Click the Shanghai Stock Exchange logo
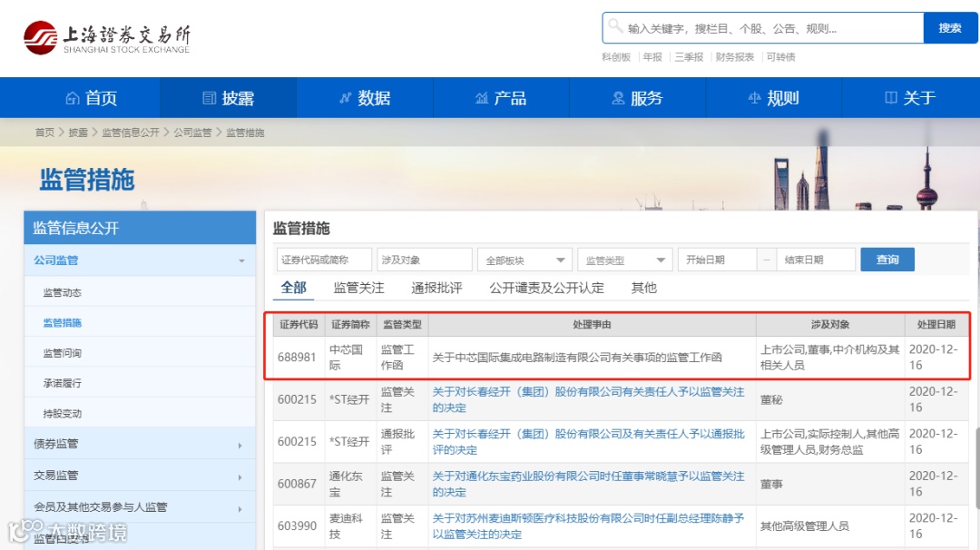Screen dimensions: 980x550 point(107,38)
